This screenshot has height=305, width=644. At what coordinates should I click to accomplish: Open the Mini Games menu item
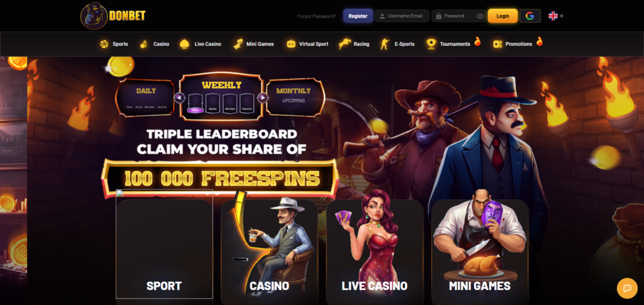click(x=253, y=44)
